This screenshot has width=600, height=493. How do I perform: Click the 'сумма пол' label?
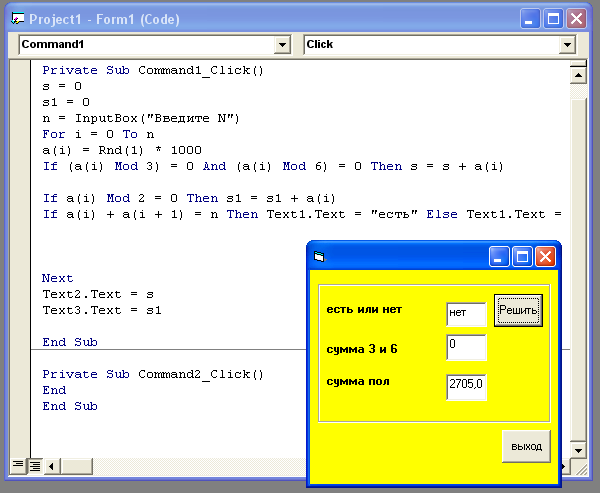pyautogui.click(x=358, y=381)
